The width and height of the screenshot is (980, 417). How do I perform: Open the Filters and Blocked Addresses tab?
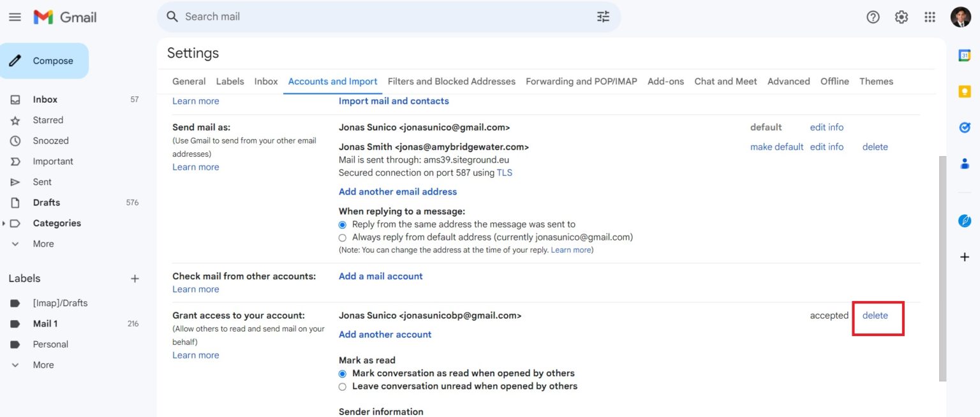coord(451,81)
